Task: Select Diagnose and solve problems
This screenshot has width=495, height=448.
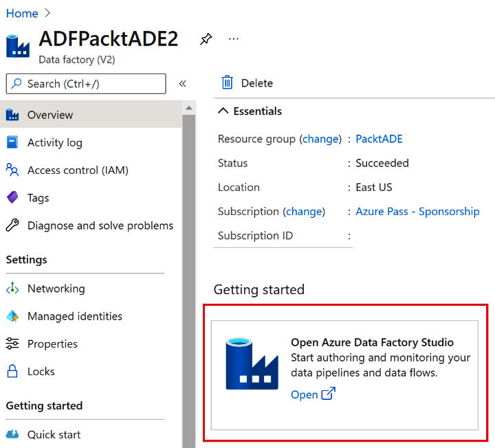Action: tap(100, 225)
